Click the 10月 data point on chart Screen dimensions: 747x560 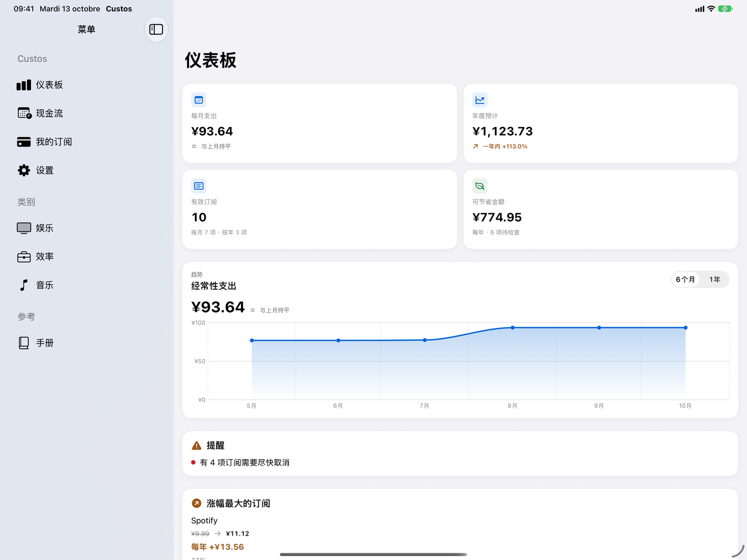click(686, 328)
